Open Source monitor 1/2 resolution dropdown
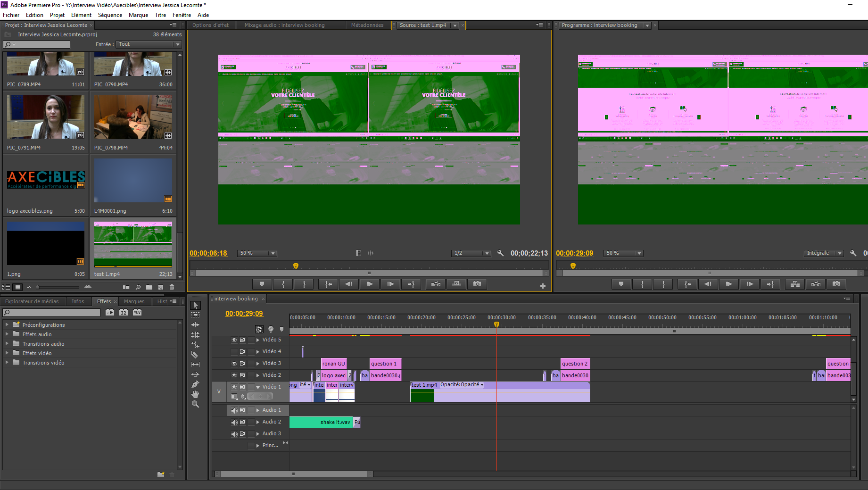 tap(471, 253)
